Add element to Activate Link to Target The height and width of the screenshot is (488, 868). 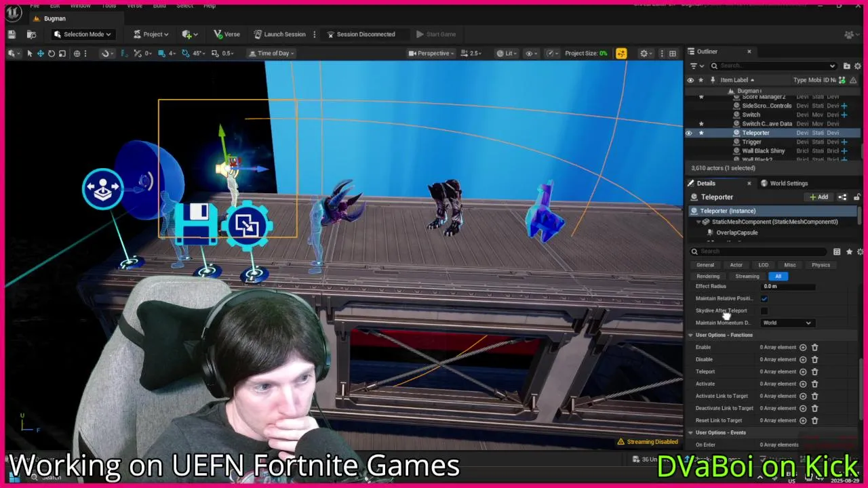point(803,396)
